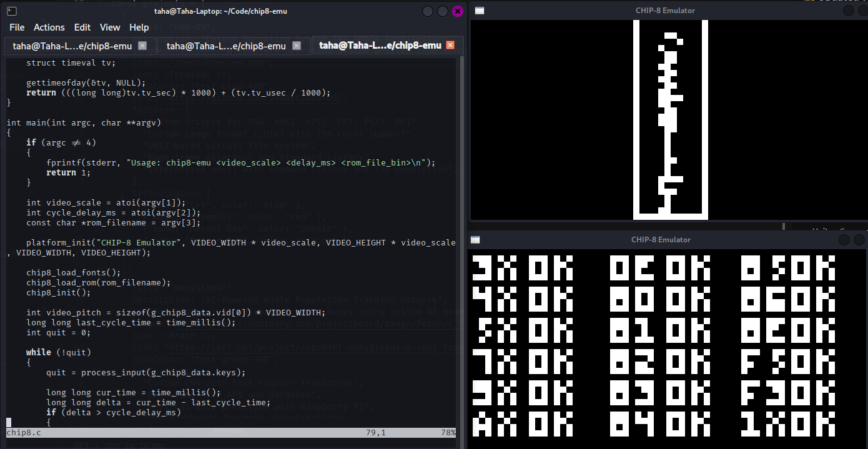Click the 'chip8_load_rom(rom_filename);' line

(99, 282)
